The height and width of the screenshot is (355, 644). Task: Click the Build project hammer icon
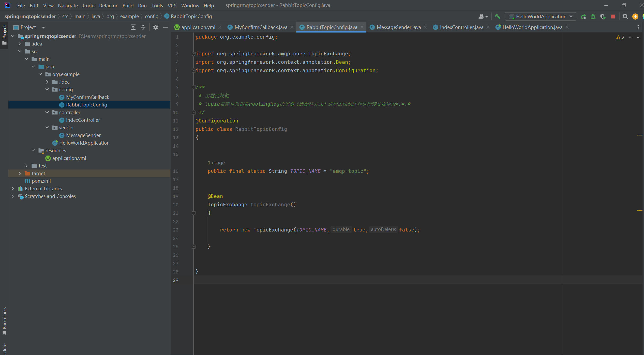point(498,17)
